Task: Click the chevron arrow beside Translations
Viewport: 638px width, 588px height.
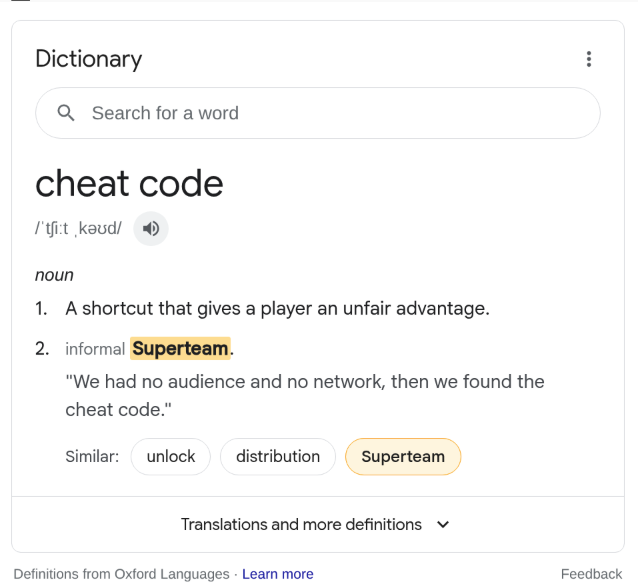Action: point(443,525)
